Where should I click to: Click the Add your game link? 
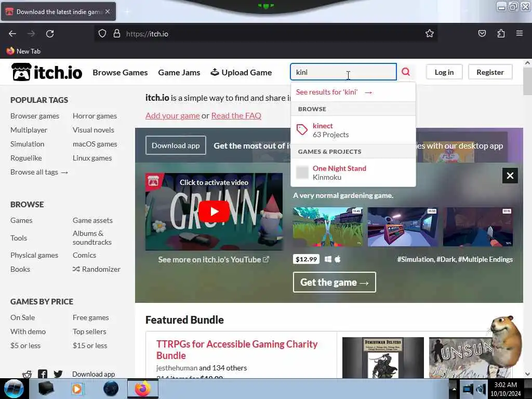[x=172, y=116]
